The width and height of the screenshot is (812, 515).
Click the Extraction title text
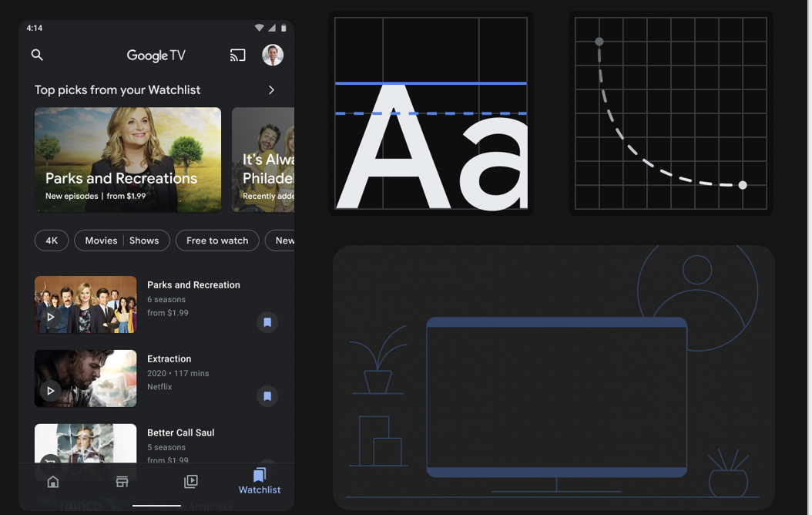[x=169, y=359]
